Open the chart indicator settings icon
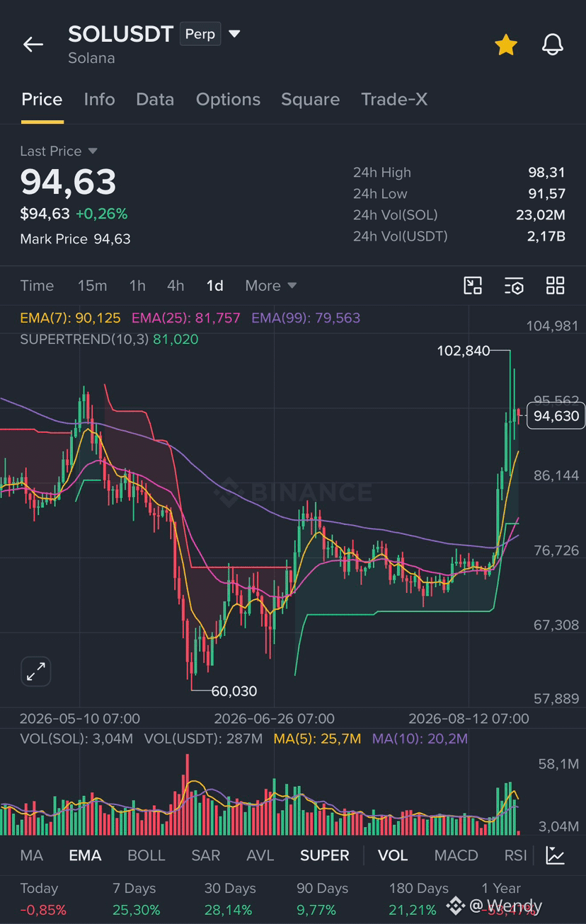This screenshot has width=586, height=924. tap(514, 285)
